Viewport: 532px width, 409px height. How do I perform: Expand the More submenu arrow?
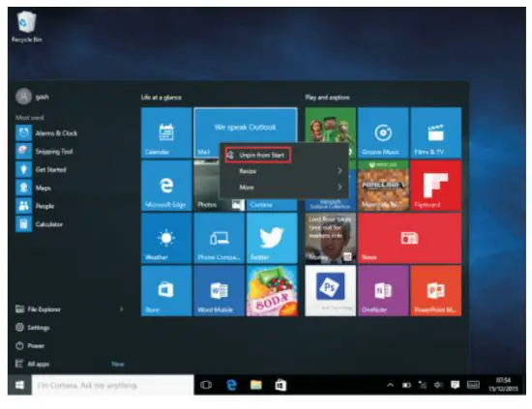(x=340, y=187)
